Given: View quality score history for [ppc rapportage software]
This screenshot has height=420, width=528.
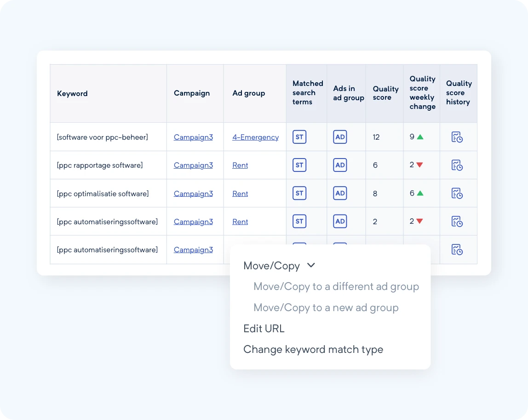Looking at the screenshot, I should pyautogui.click(x=458, y=165).
